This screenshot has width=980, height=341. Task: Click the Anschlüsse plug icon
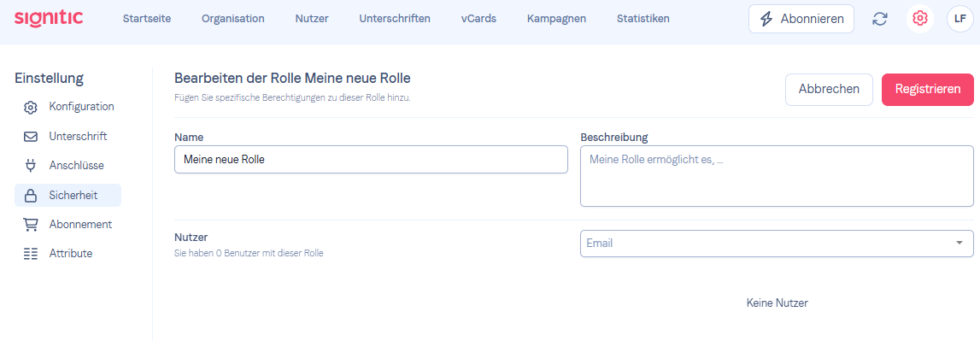pyautogui.click(x=31, y=166)
